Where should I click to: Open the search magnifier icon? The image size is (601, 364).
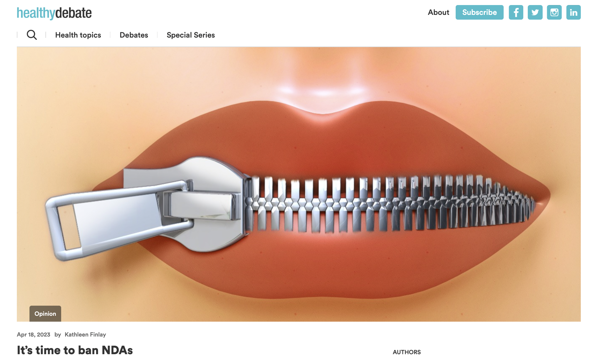pyautogui.click(x=32, y=35)
